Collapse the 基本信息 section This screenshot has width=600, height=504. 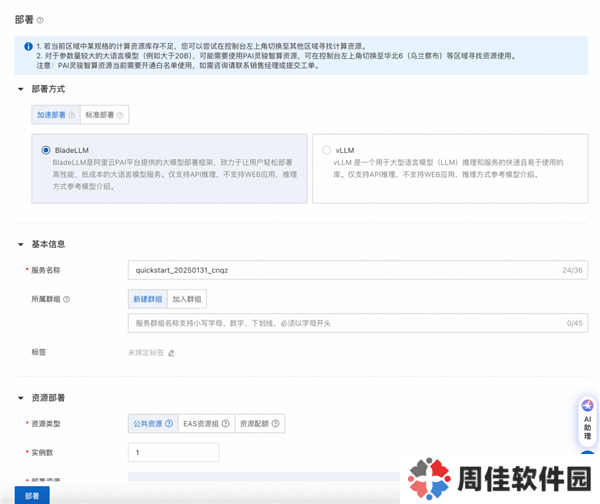pos(21,244)
